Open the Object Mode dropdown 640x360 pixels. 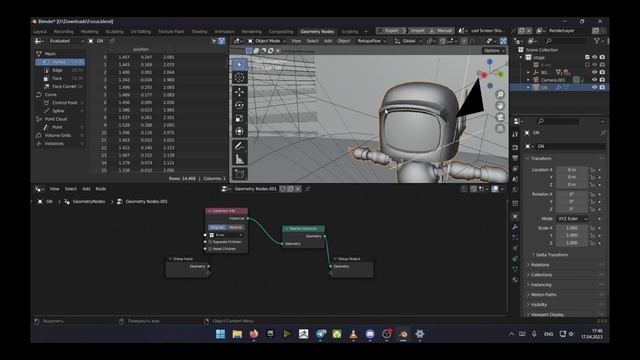267,41
